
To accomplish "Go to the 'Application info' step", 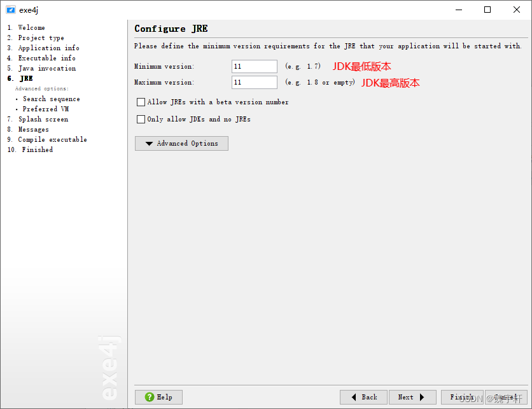I will coord(48,48).
